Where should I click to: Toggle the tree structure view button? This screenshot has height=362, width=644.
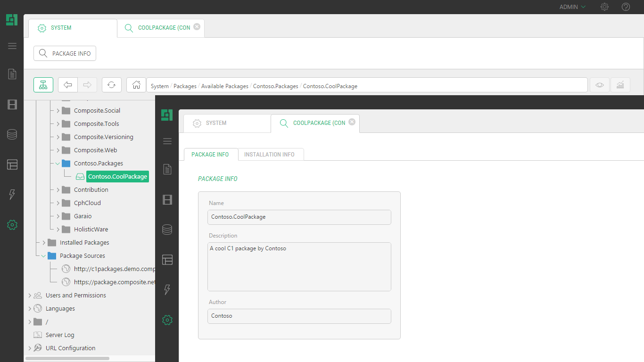coord(43,85)
